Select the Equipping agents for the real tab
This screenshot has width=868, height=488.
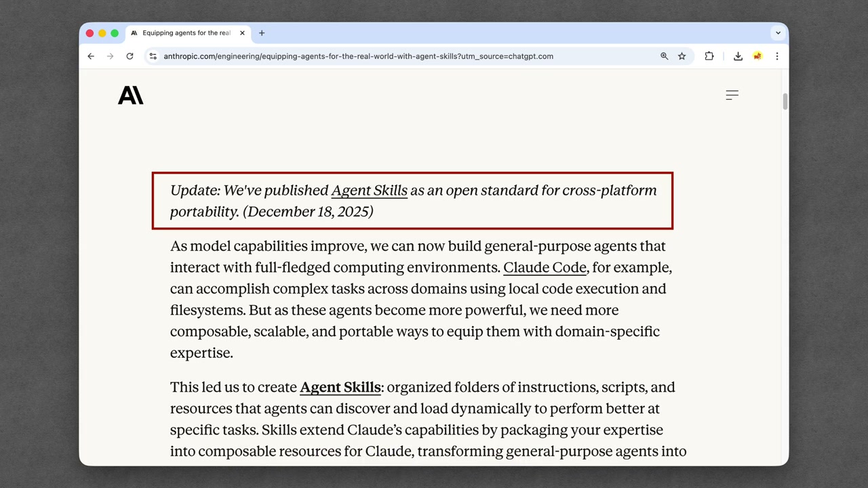coord(189,33)
